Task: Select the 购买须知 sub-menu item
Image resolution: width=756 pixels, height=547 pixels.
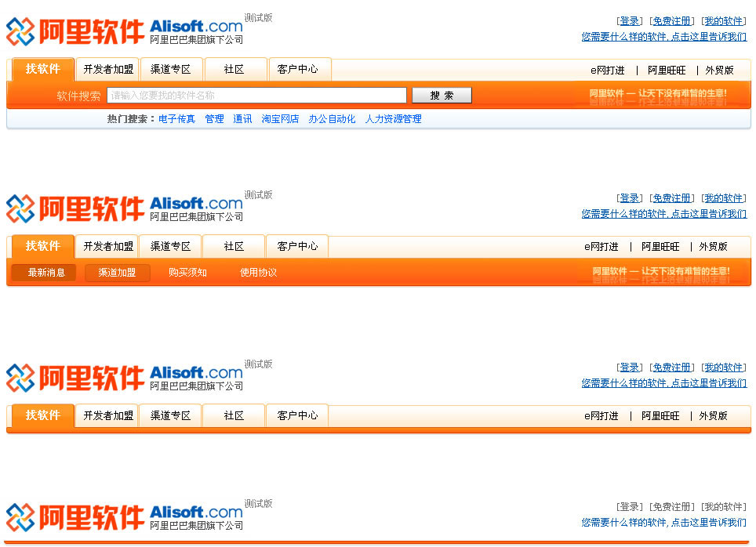Action: point(187,272)
